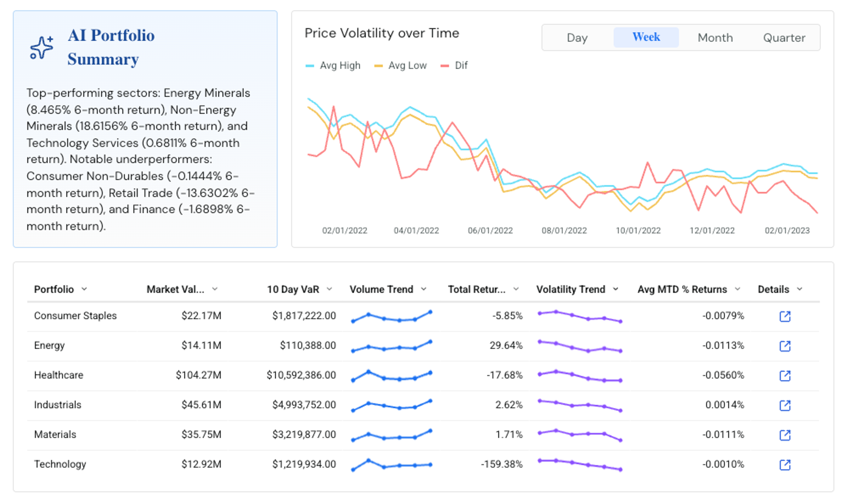846x504 pixels.
Task: Select the Week time range tab
Action: pos(646,37)
